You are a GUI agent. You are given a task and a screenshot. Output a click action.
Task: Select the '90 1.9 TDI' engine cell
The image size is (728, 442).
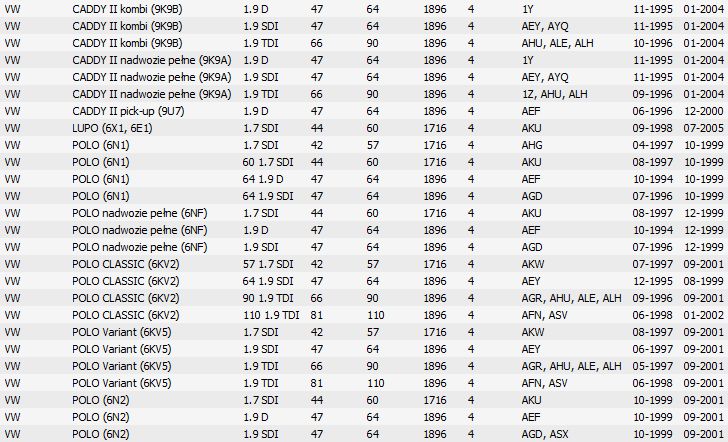pos(268,298)
